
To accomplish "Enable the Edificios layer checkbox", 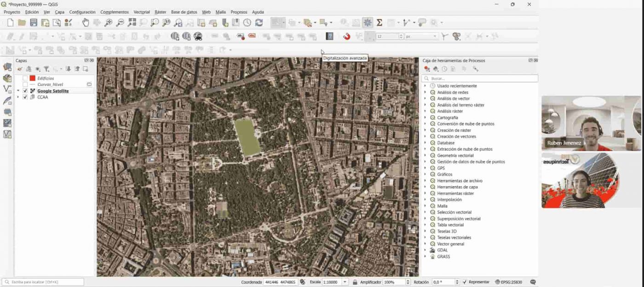I will pyautogui.click(x=25, y=78).
